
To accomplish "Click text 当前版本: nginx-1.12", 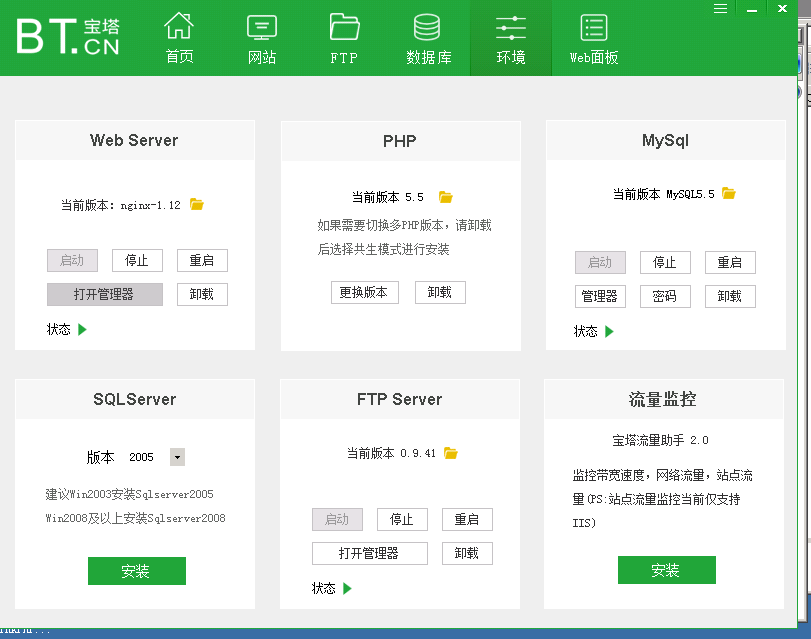I will click(121, 205).
